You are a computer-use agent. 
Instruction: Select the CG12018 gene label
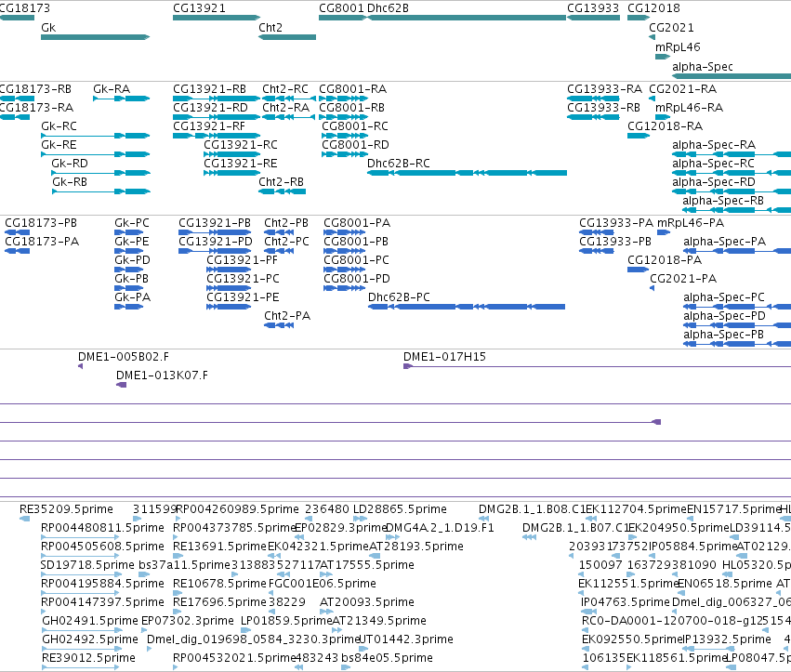pos(653,8)
